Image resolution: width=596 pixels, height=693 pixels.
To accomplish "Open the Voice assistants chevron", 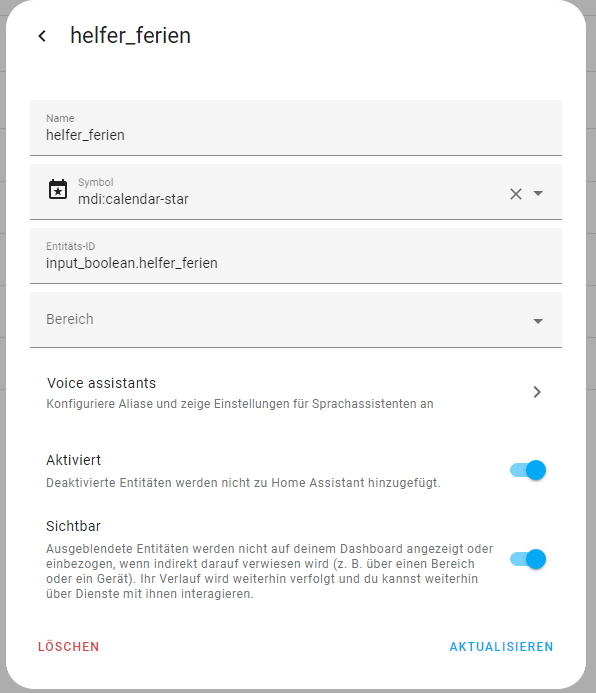I will (x=537, y=392).
